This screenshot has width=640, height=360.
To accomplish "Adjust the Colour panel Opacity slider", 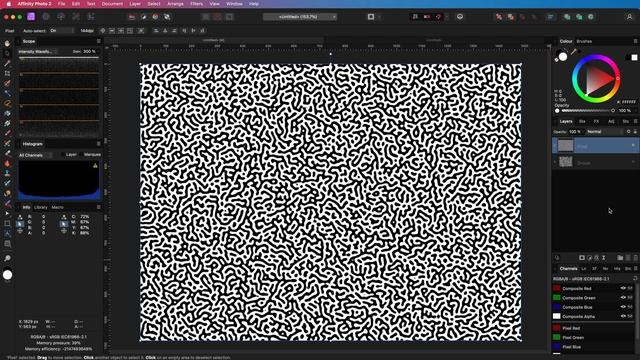I will (585, 111).
